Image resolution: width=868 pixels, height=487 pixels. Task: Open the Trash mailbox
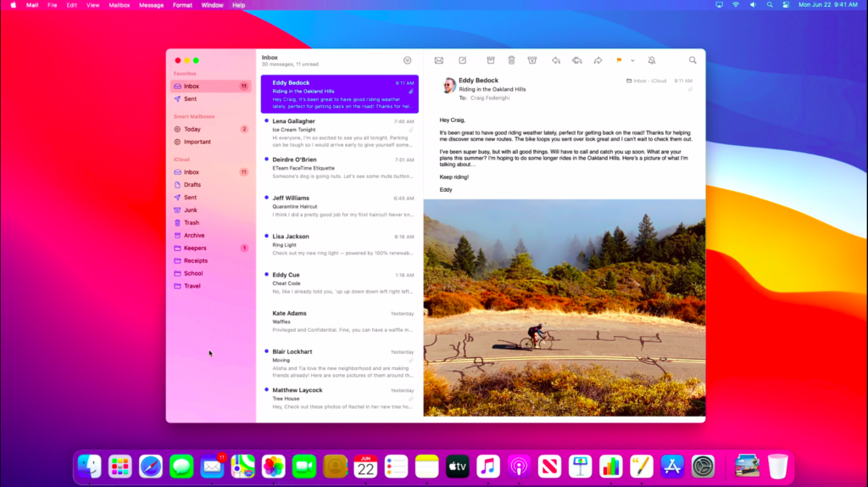(x=210, y=223)
